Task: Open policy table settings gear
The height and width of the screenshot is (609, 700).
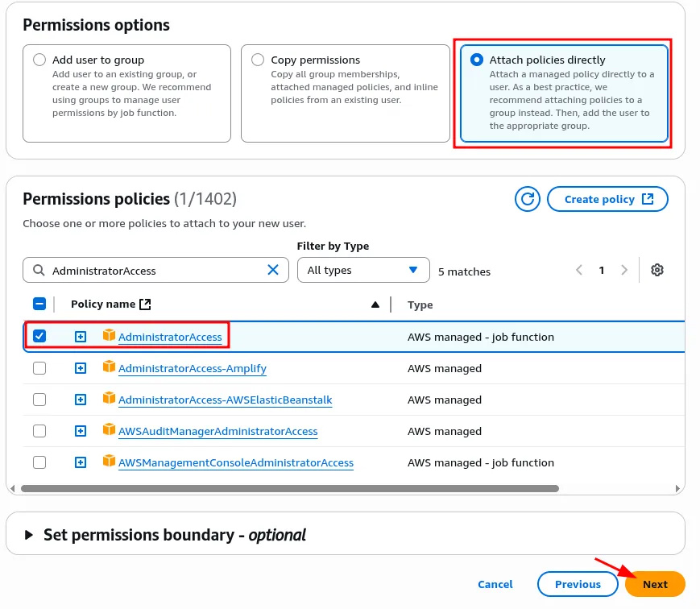Action: pyautogui.click(x=657, y=271)
